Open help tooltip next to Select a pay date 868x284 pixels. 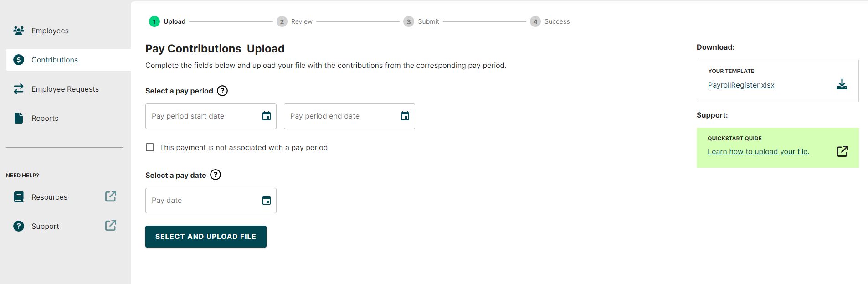point(216,175)
